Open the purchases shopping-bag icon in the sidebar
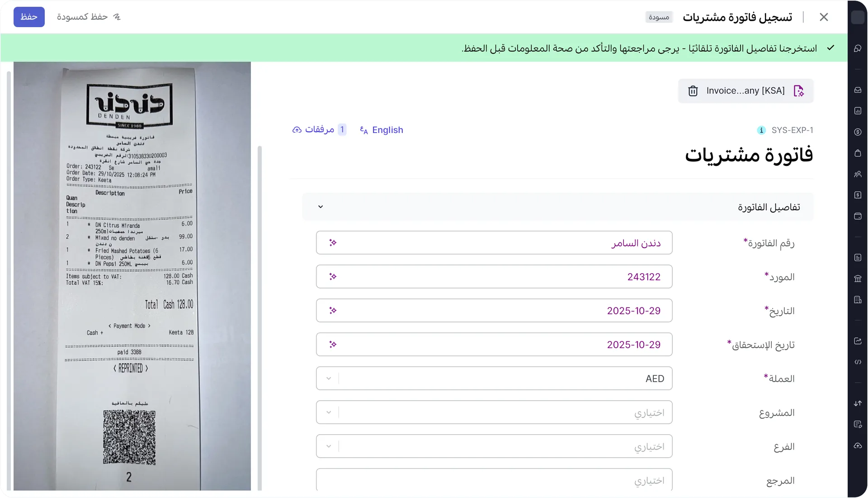868x498 pixels. click(x=857, y=153)
